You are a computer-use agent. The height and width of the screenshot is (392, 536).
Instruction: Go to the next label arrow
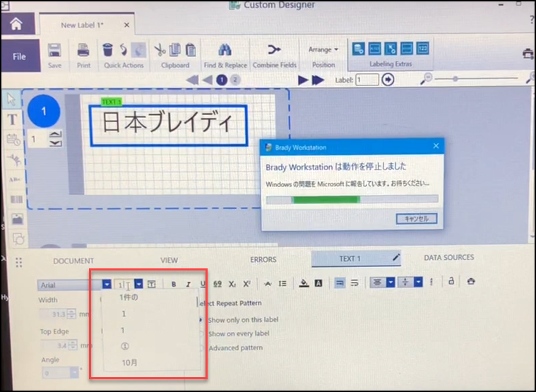click(x=302, y=80)
